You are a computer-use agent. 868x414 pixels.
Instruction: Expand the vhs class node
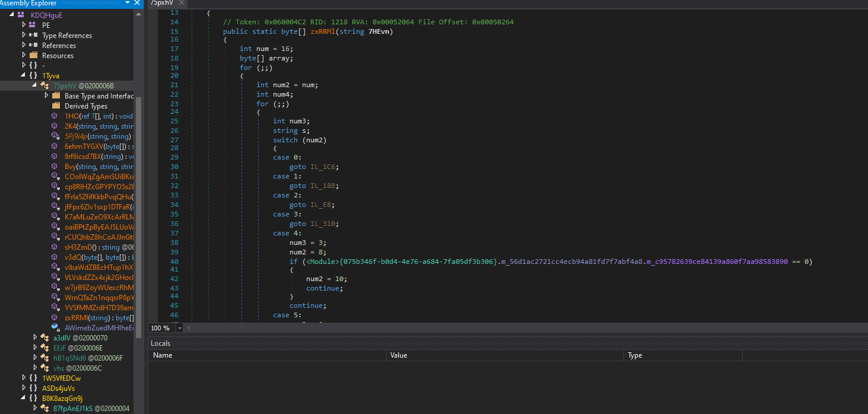(x=35, y=368)
